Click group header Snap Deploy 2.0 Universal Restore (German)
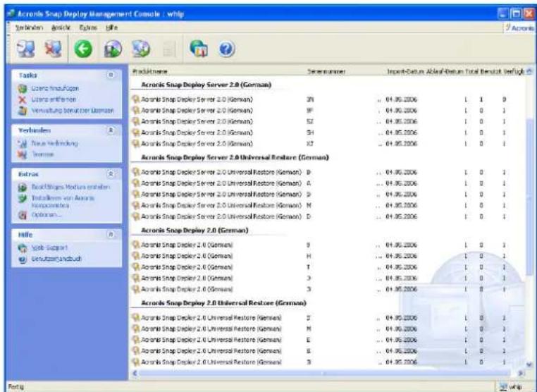This screenshot has width=537, height=392. click(x=223, y=303)
